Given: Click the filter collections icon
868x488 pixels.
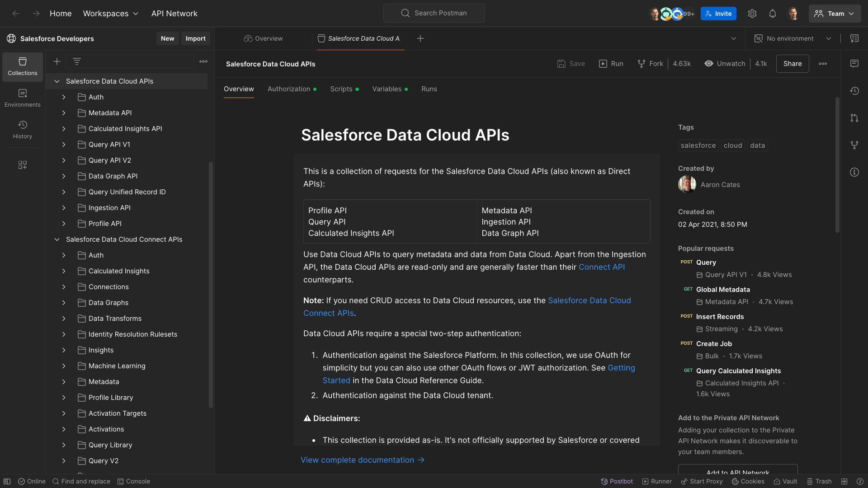Looking at the screenshot, I should [77, 61].
